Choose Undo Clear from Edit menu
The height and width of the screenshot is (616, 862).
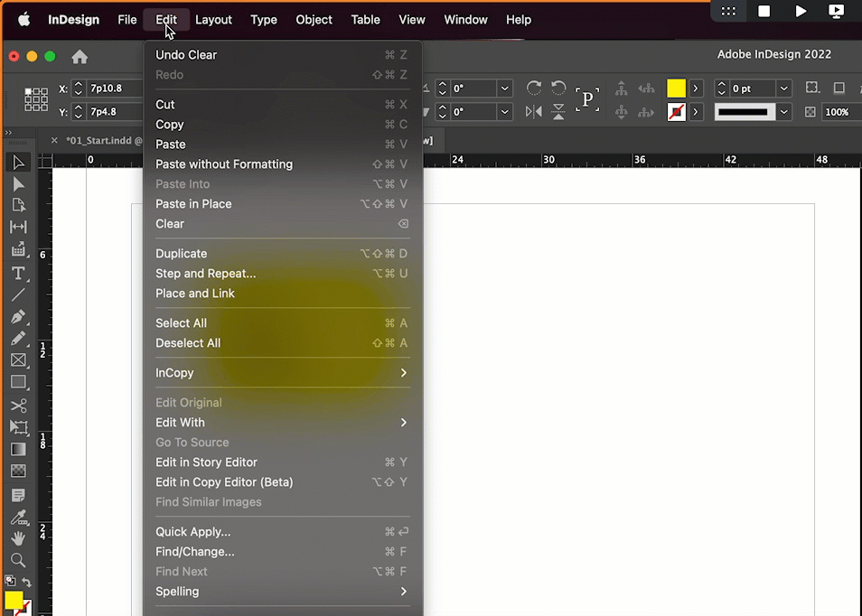click(x=283, y=55)
